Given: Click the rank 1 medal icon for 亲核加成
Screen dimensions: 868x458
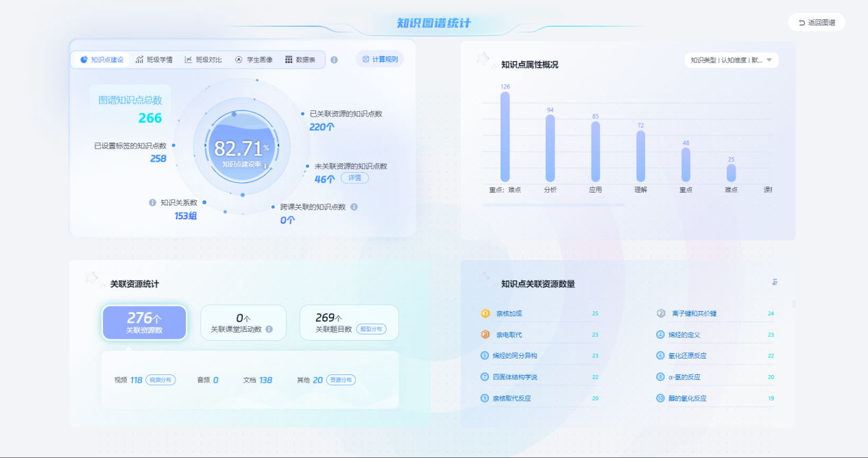Looking at the screenshot, I should [x=485, y=313].
